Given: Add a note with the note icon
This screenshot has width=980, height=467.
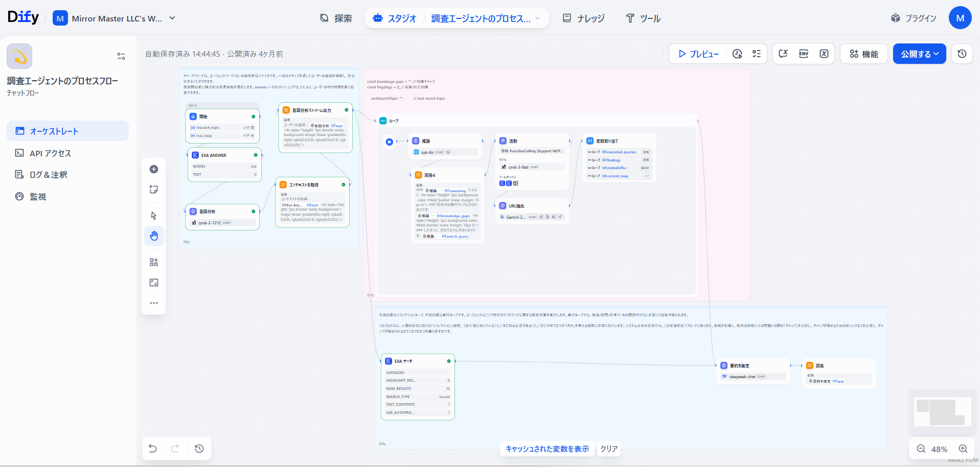Looking at the screenshot, I should [x=153, y=190].
